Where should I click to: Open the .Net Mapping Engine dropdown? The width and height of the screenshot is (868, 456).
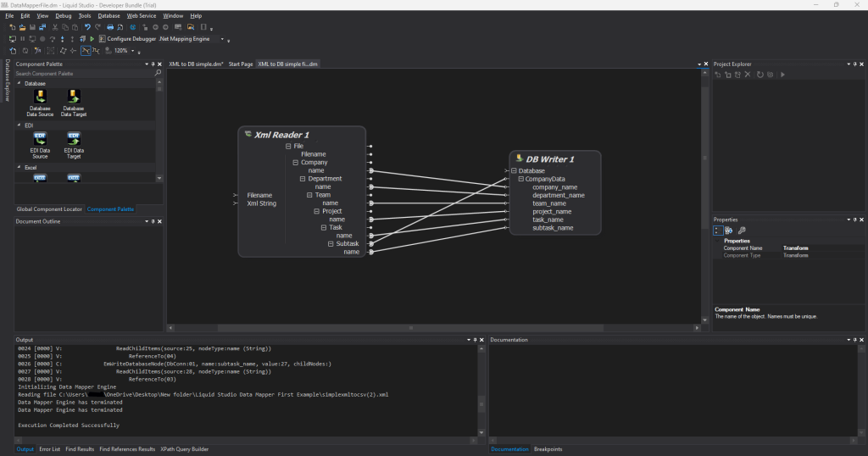click(223, 39)
